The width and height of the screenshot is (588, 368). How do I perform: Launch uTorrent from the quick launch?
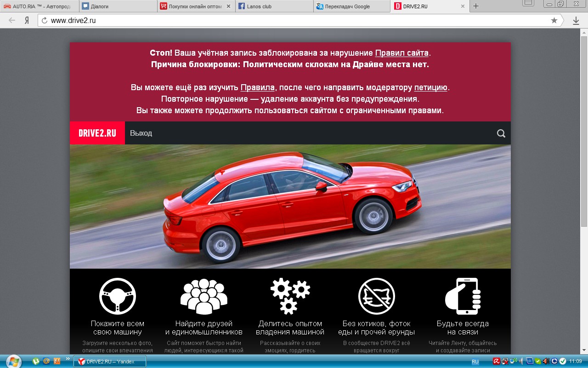click(x=36, y=361)
